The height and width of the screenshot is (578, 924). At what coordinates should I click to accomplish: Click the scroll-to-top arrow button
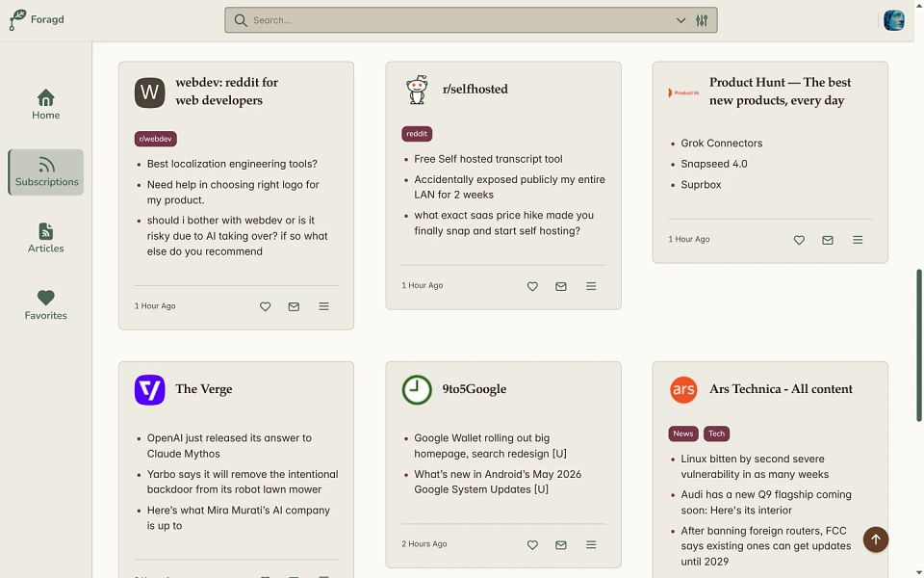click(x=875, y=539)
